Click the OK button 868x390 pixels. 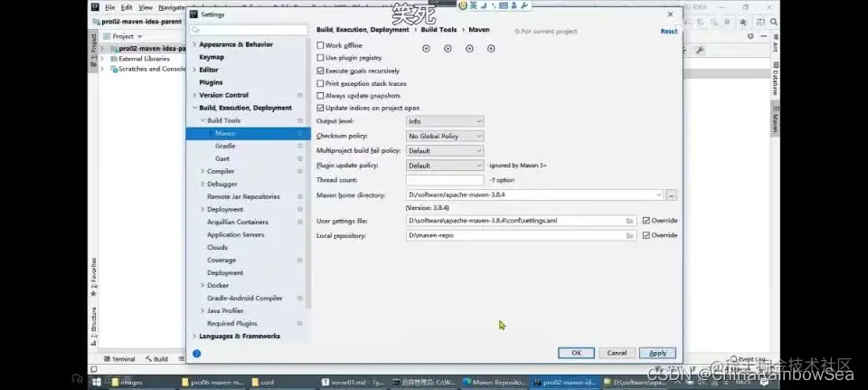[x=576, y=353]
